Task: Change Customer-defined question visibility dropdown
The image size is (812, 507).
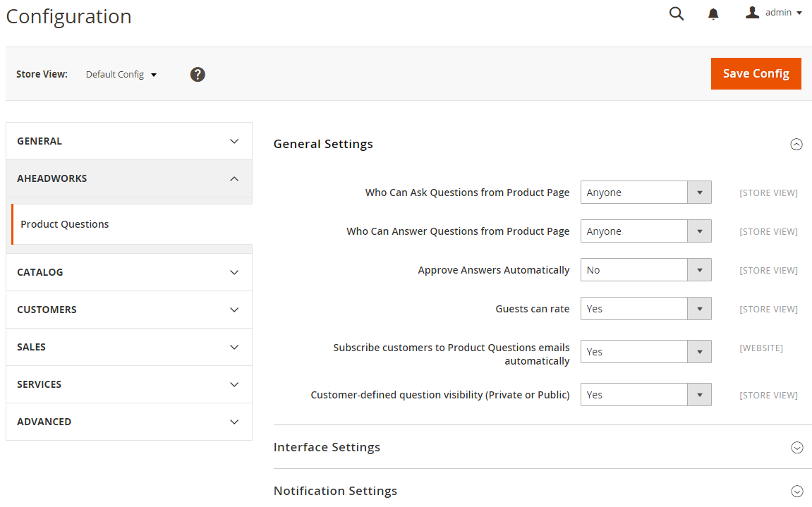Action: [646, 395]
